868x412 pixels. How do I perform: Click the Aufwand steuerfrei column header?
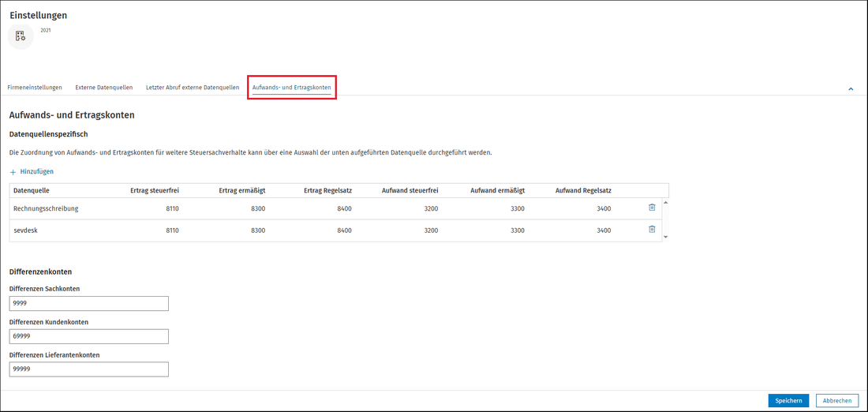pyautogui.click(x=410, y=190)
